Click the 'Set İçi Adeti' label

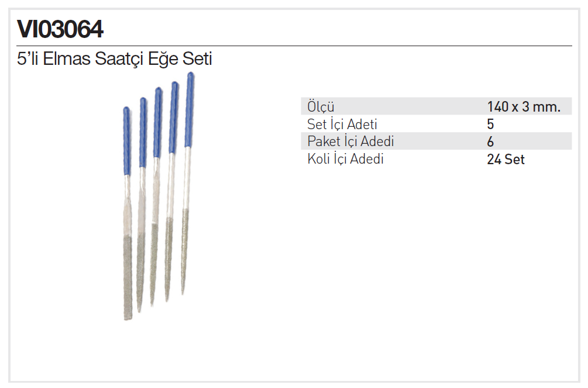point(342,124)
